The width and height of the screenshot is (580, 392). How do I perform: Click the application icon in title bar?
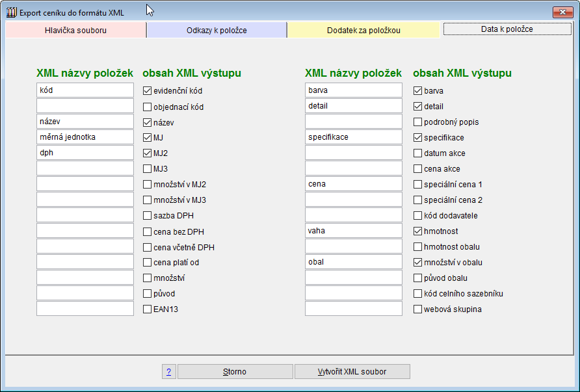[11, 12]
